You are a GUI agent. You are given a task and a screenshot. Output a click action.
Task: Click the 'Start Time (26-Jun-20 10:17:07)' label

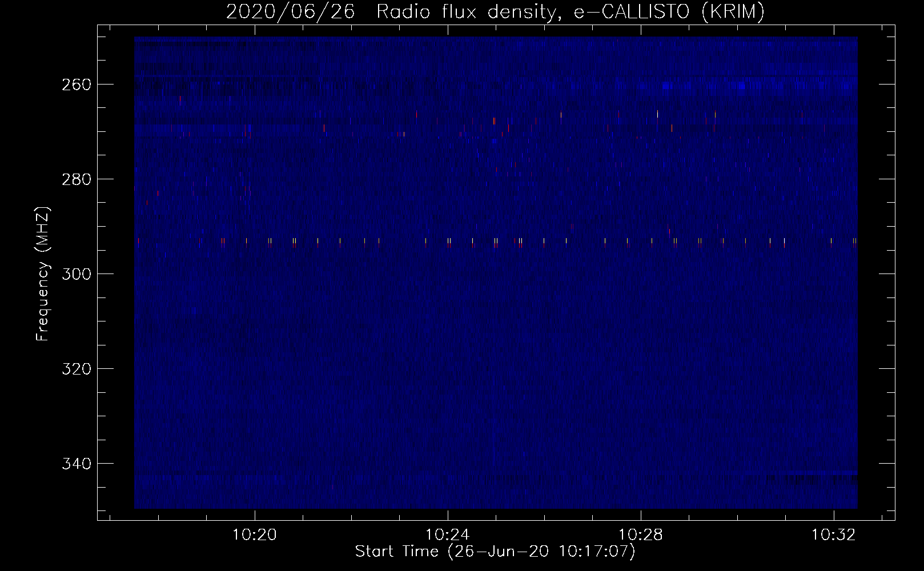[495, 552]
